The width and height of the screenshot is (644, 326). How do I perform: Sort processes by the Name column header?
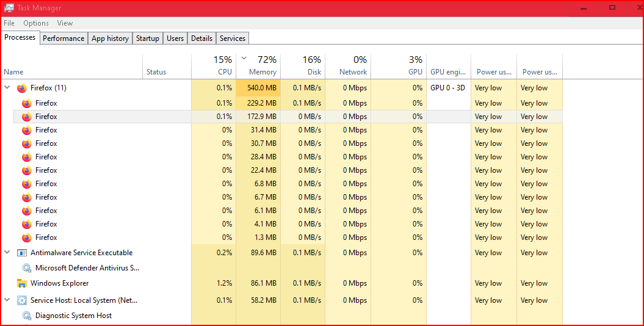pyautogui.click(x=72, y=66)
